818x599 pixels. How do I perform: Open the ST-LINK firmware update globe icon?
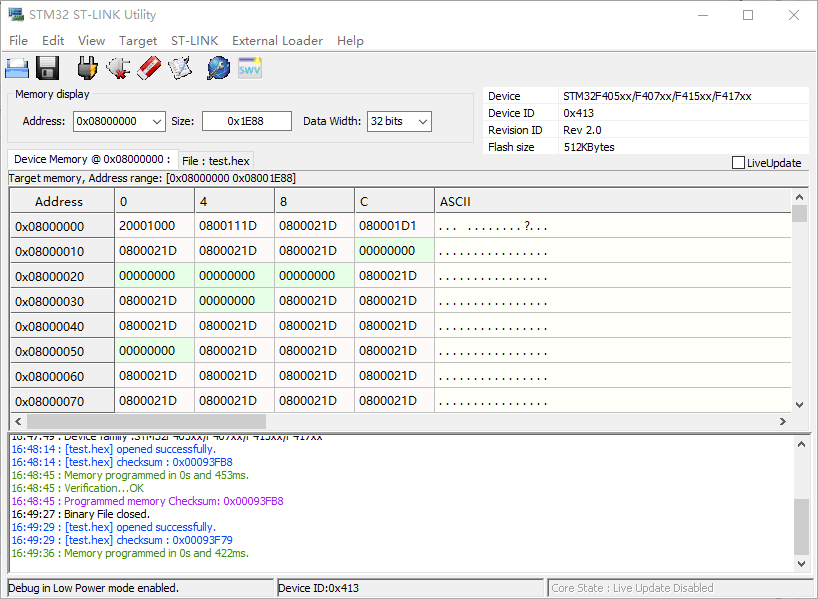tap(219, 68)
